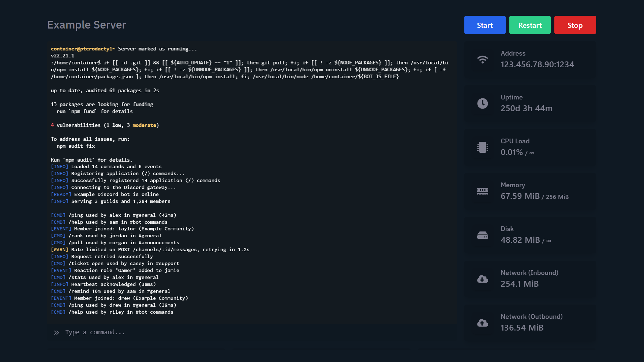Click '/stats used by alex' log line
The image size is (644, 362).
105,277
